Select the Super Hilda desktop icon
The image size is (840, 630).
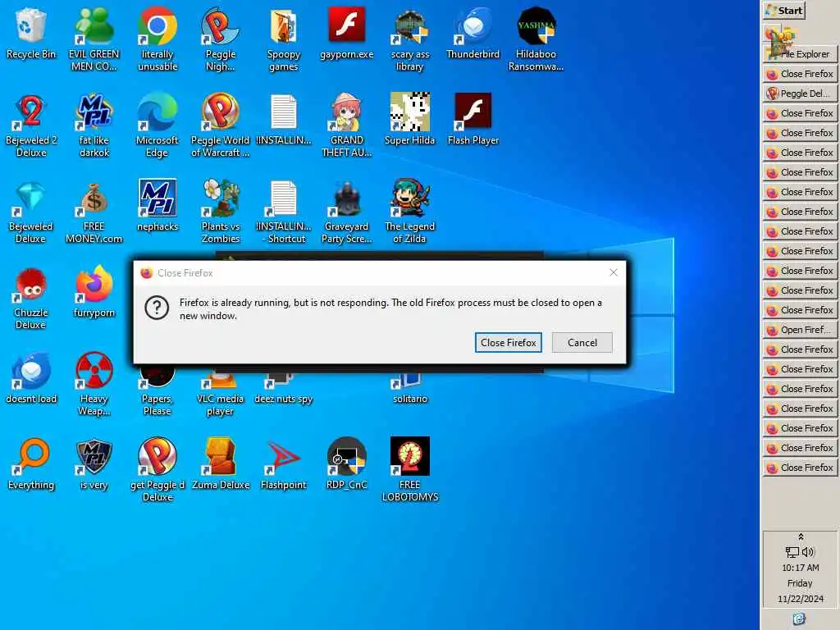(x=410, y=119)
